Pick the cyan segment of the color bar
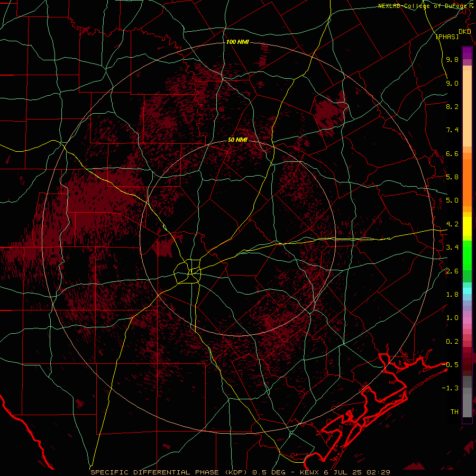The image size is (476, 476). [467, 291]
